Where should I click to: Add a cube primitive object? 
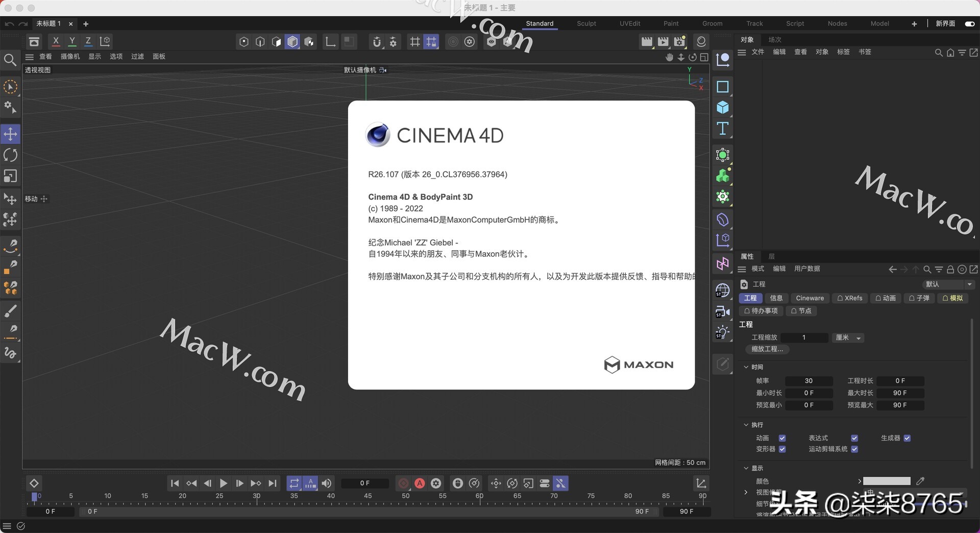click(x=722, y=107)
